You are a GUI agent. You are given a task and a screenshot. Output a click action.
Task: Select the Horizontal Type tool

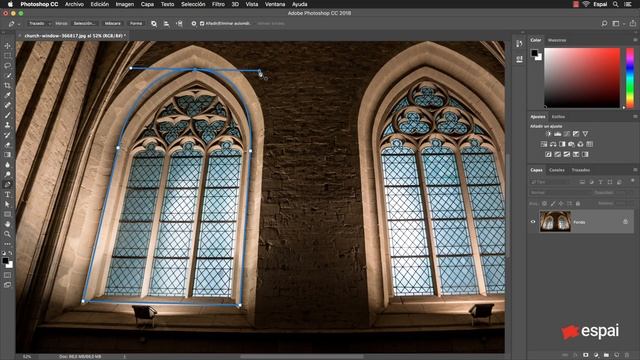[7, 194]
